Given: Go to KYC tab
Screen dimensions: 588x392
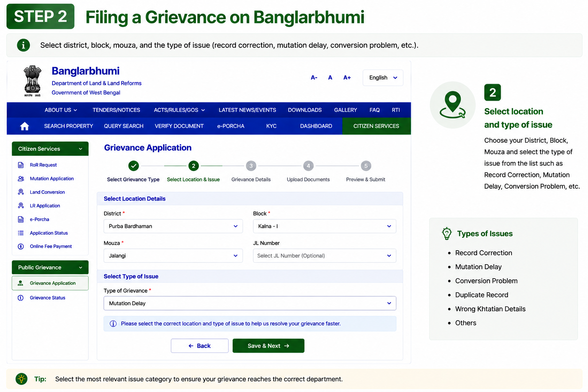Looking at the screenshot, I should point(271,126).
